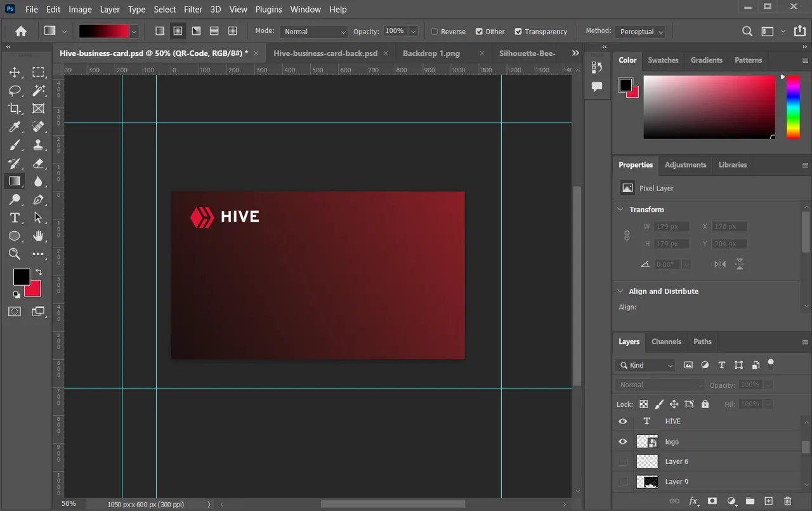Image resolution: width=812 pixels, height=511 pixels.
Task: Select the Move tool
Action: pos(15,72)
